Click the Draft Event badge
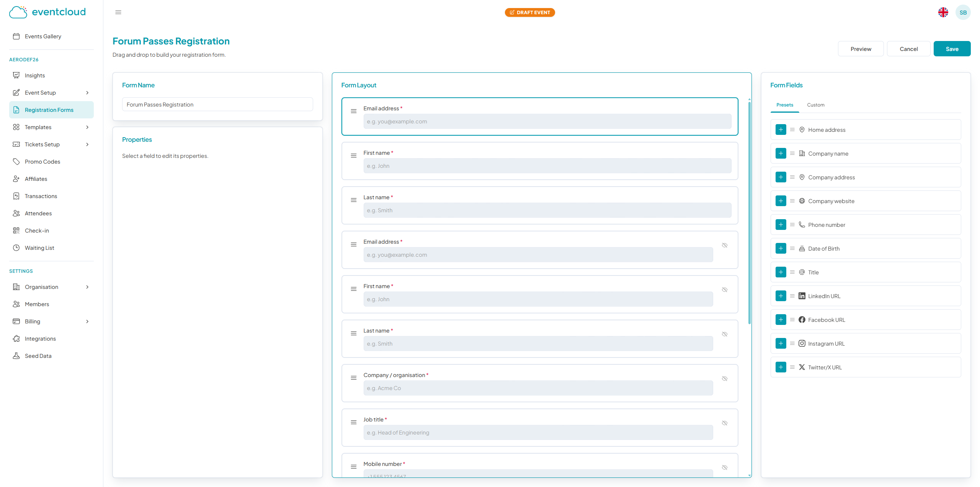Viewport: 980px width, 487px height. 529,13
